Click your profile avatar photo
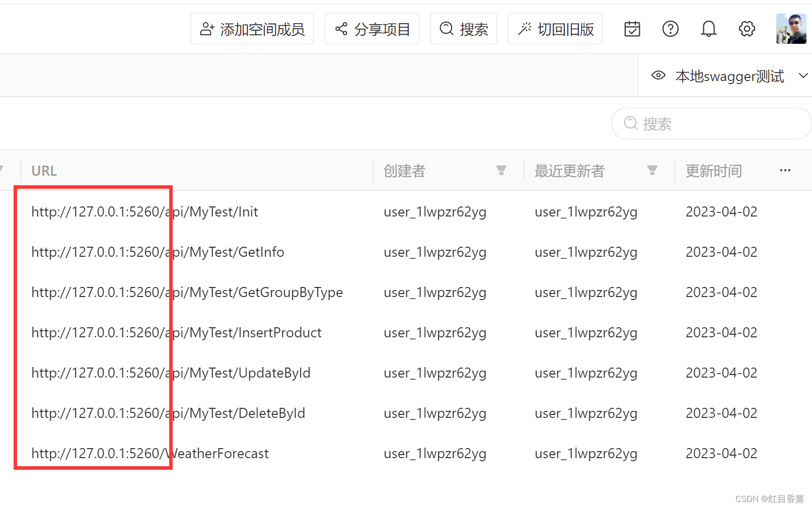 pos(791,29)
